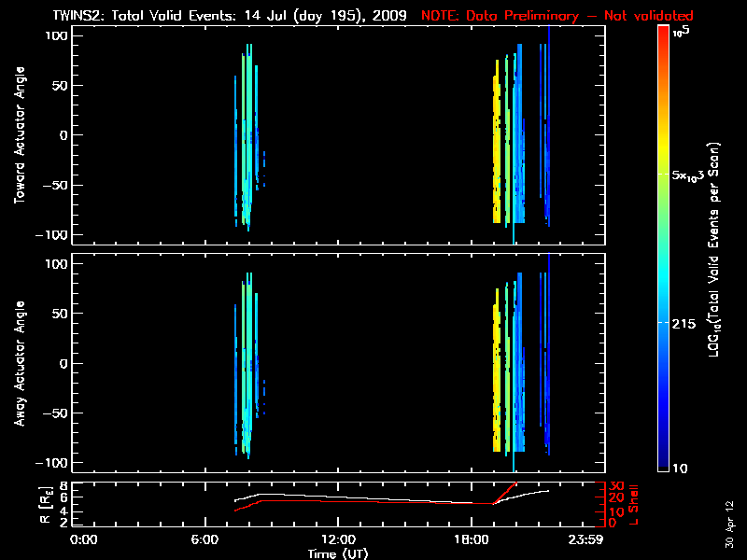The width and height of the screenshot is (747, 560).
Task: Click the red end of the colorbar
Action: pos(664,37)
